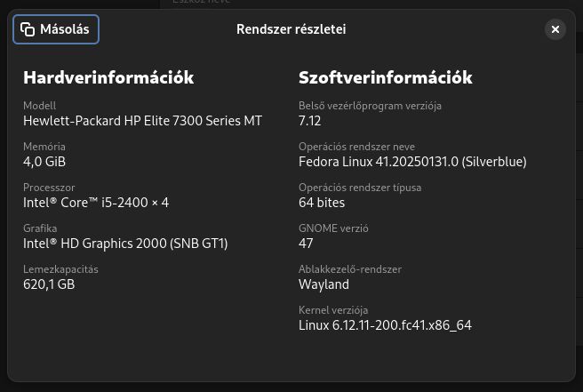583x392 pixels.
Task: Select the GNOME version value 47
Action: (306, 244)
